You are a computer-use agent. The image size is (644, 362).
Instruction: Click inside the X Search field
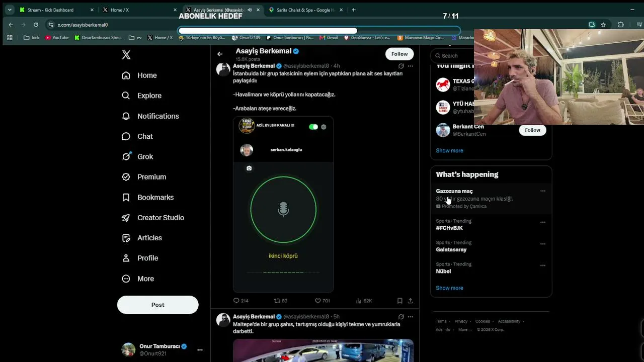click(453, 56)
